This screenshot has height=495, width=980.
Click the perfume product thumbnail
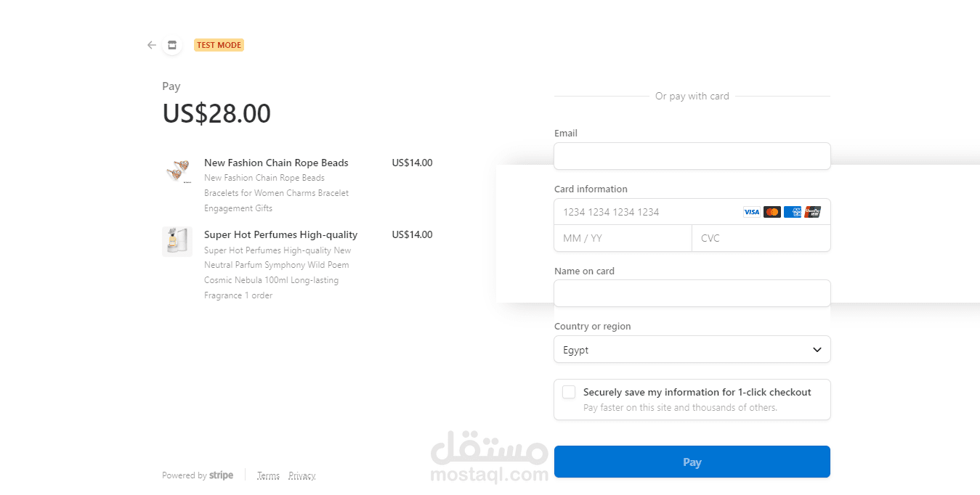[x=177, y=242]
